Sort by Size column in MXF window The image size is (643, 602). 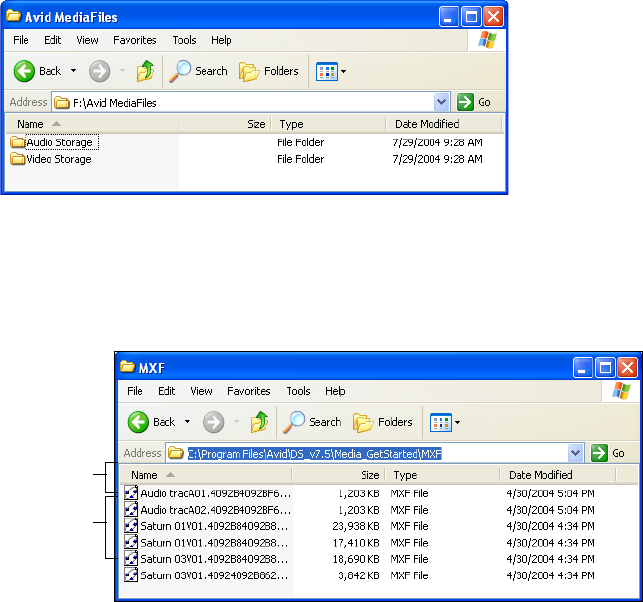click(x=339, y=475)
